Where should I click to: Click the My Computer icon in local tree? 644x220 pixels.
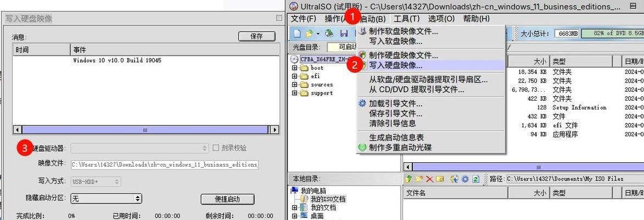(294, 190)
